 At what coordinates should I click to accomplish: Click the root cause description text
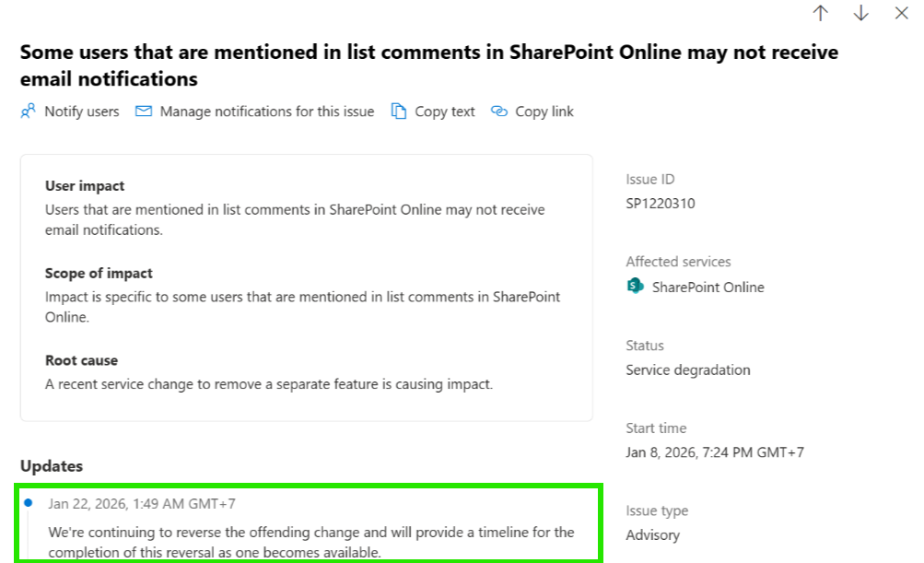[x=269, y=384]
